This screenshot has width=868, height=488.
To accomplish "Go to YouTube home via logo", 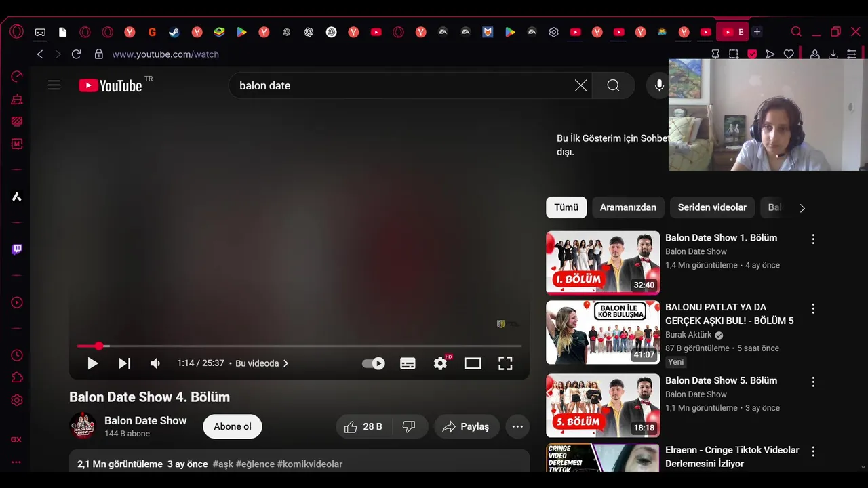I will 111,85.
